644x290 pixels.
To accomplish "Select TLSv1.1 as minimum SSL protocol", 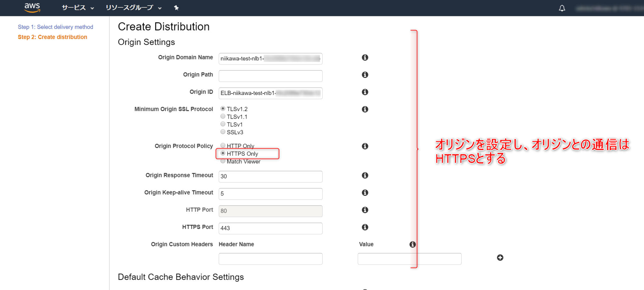I will pos(223,116).
